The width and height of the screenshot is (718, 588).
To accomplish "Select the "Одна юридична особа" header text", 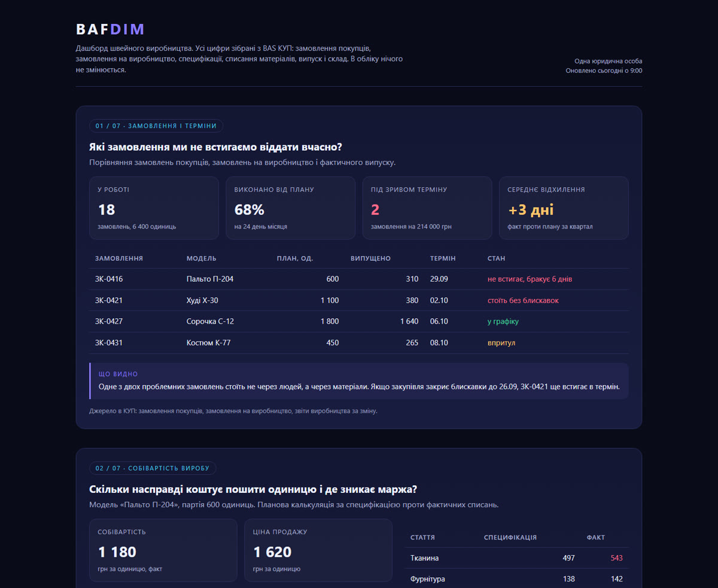I will [x=609, y=61].
